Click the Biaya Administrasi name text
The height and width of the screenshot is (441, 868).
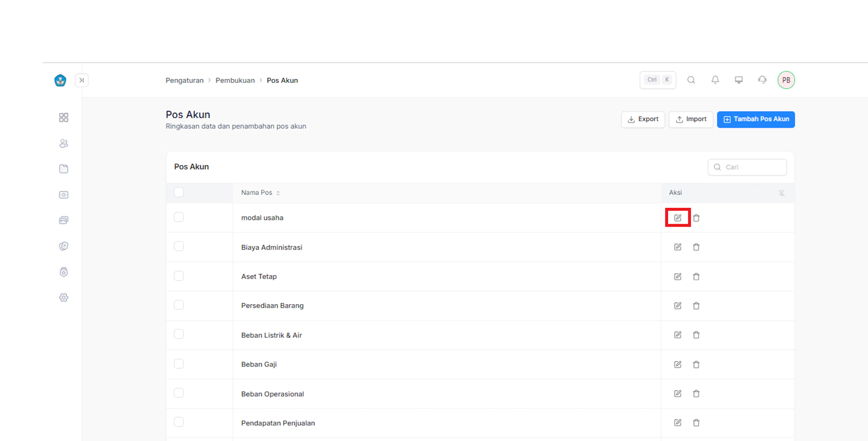point(271,247)
